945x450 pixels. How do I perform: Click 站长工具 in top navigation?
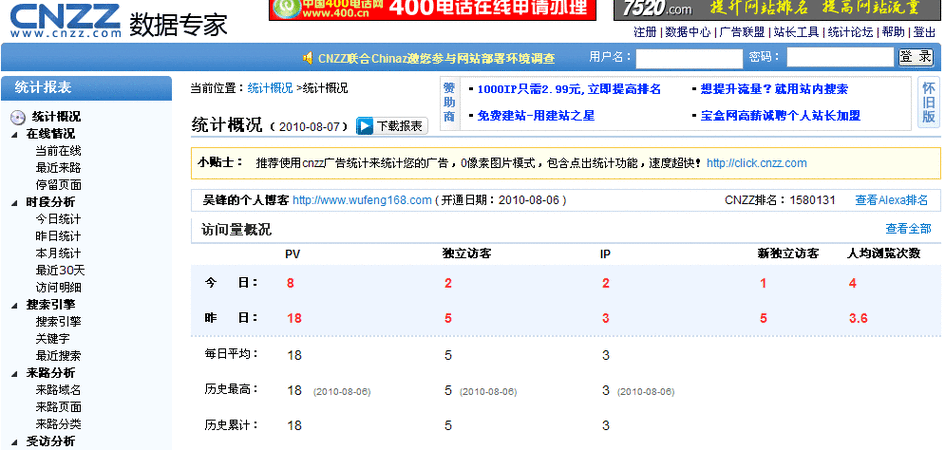[796, 33]
